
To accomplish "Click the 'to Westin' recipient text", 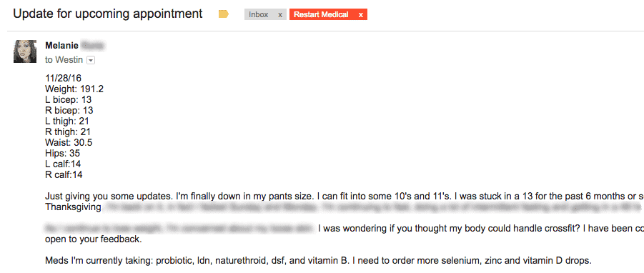I will click(64, 60).
